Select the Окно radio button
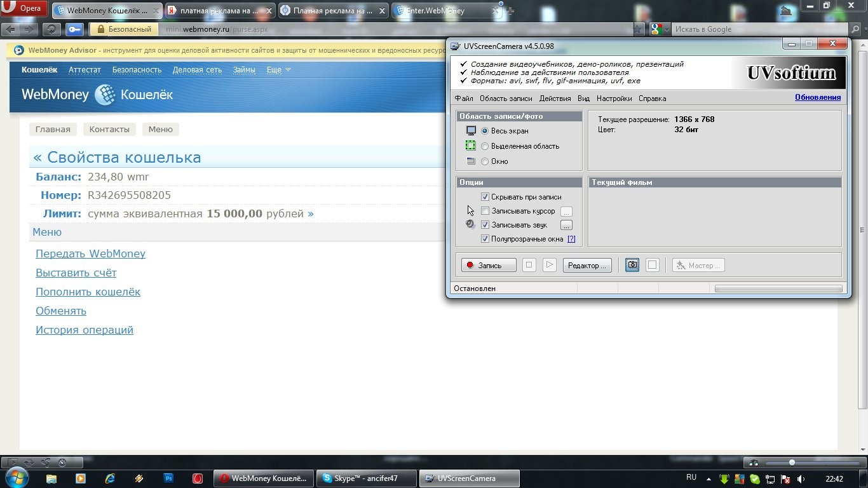This screenshot has width=868, height=488. point(485,161)
